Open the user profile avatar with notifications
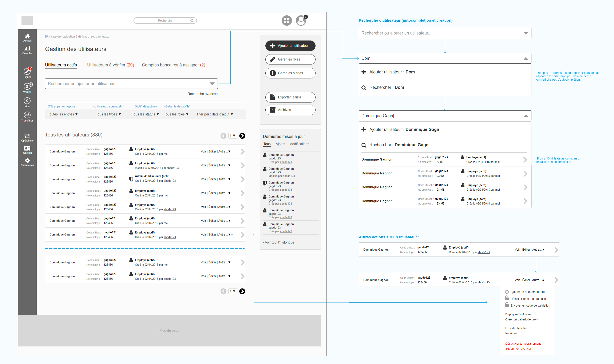This screenshot has width=614, height=364. click(x=301, y=21)
